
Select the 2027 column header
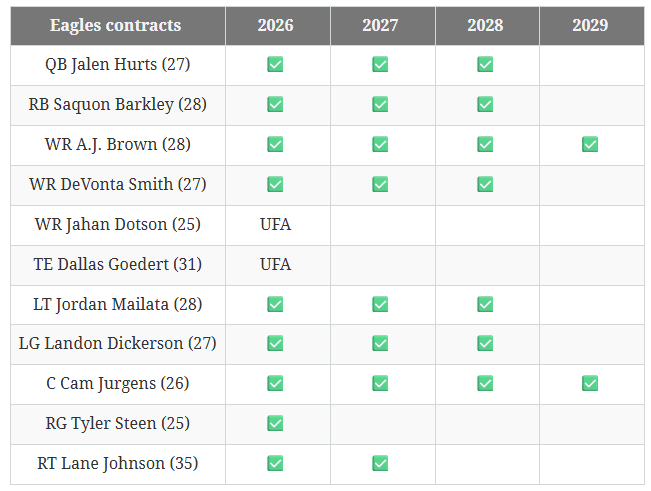point(380,25)
